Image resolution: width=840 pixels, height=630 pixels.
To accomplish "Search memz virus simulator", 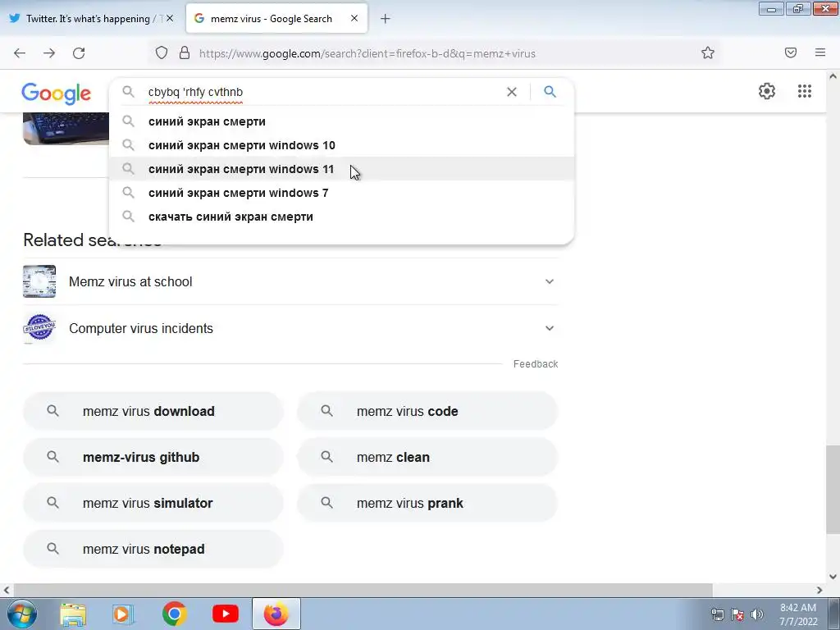I will click(x=153, y=503).
